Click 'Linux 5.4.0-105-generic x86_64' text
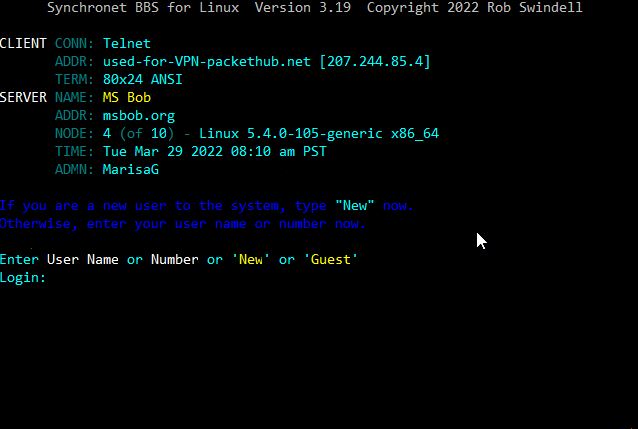The height and width of the screenshot is (429, 638). pyautogui.click(x=319, y=133)
